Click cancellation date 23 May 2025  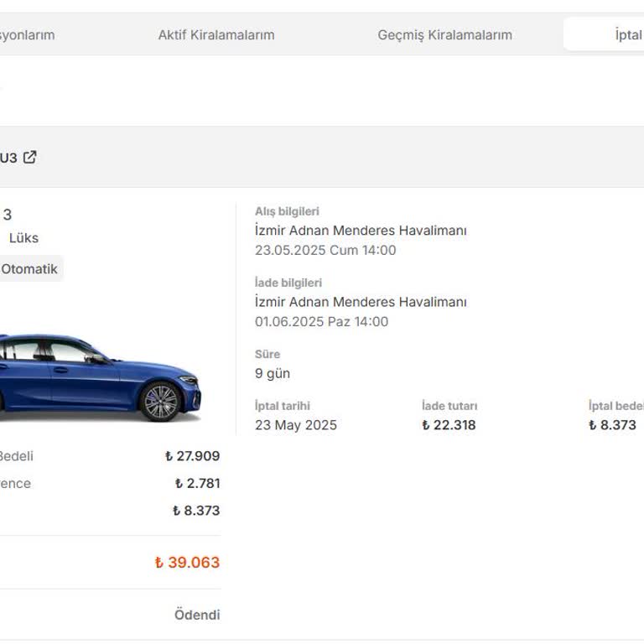[x=295, y=425]
